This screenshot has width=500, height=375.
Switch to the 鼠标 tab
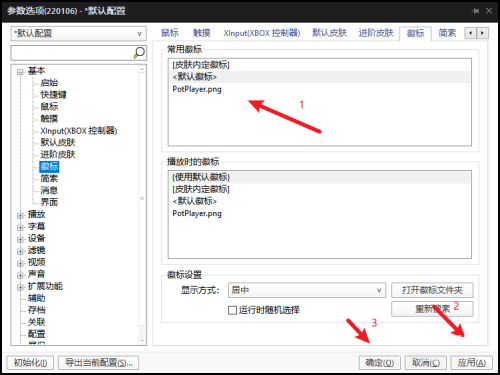(170, 33)
